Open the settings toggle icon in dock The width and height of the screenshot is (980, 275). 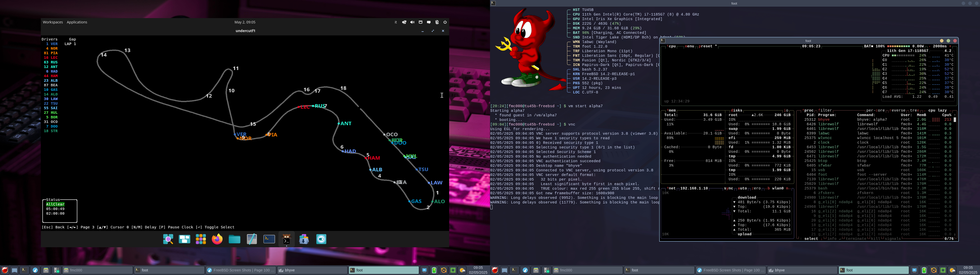tap(322, 239)
